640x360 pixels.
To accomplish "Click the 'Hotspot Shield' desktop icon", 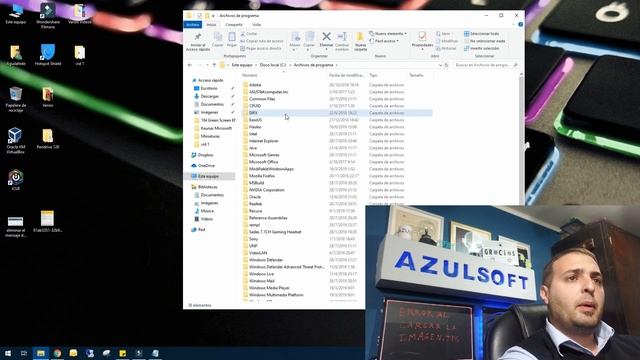I will (48, 55).
